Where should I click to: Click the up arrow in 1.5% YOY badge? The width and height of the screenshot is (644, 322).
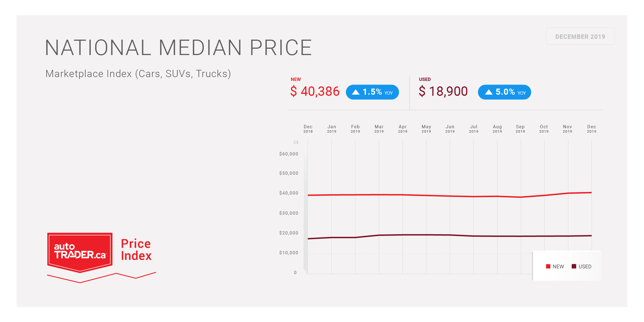pyautogui.click(x=355, y=92)
